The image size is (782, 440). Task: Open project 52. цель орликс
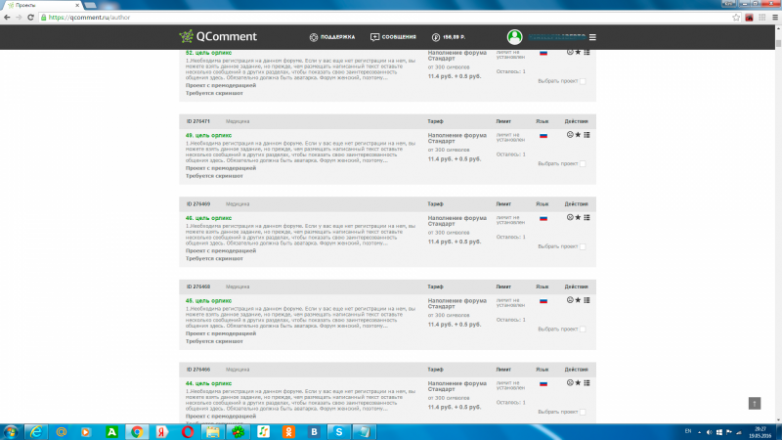pos(208,53)
